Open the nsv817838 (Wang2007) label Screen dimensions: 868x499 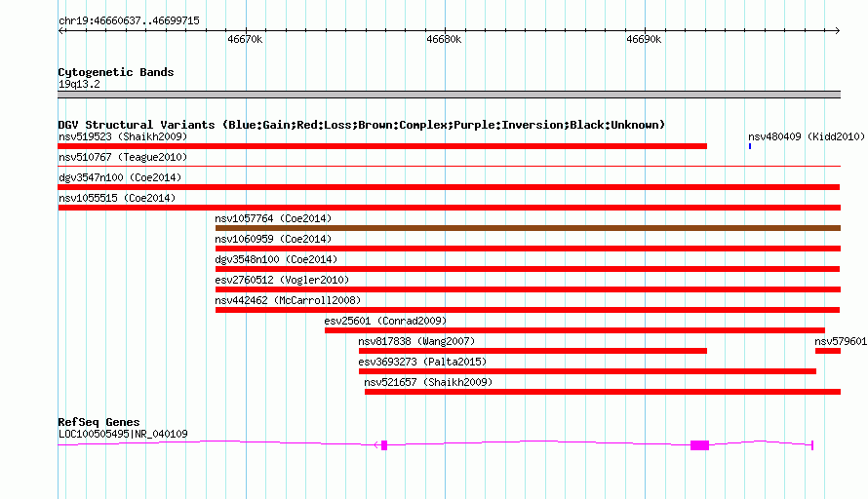click(x=416, y=341)
